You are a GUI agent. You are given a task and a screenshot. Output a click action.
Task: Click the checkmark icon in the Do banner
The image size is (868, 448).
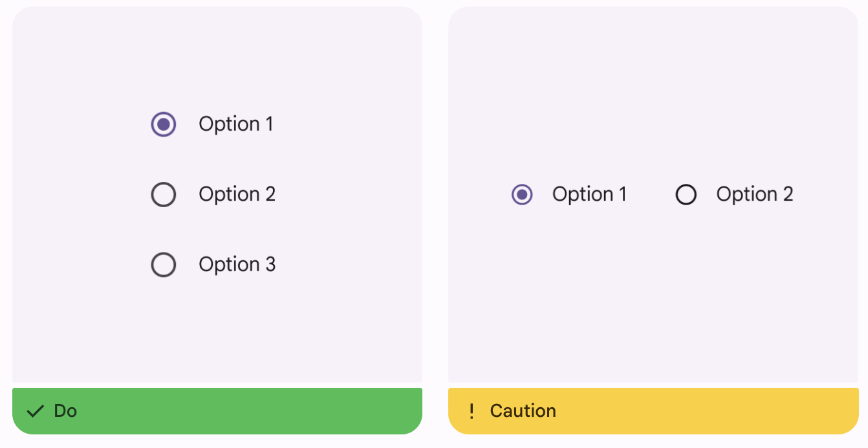pyautogui.click(x=35, y=411)
